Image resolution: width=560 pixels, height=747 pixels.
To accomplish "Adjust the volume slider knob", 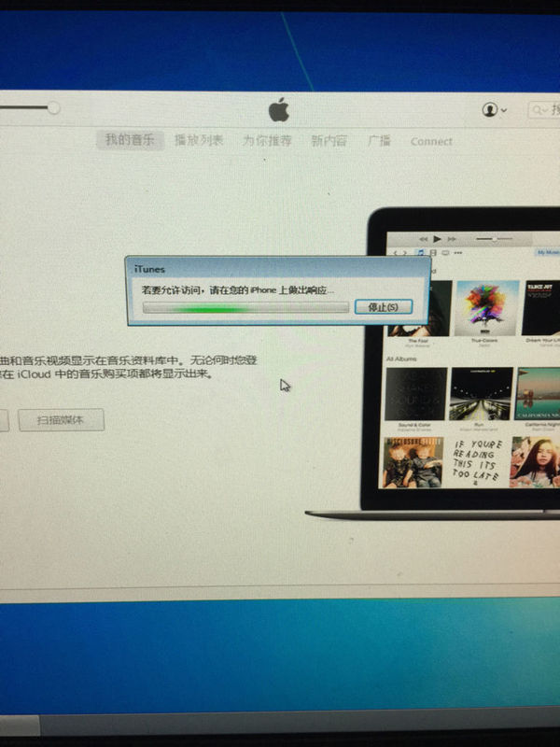I will [54, 108].
